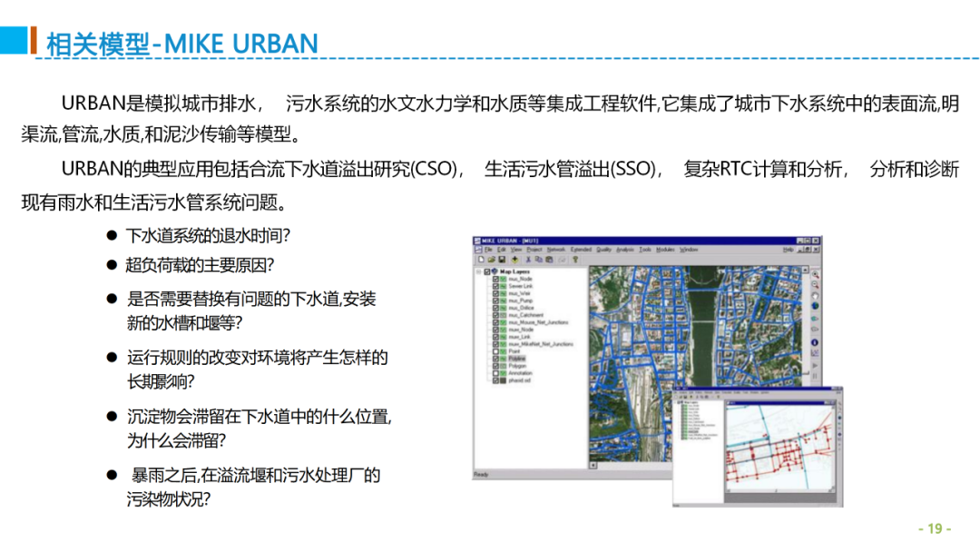Click the phasid.sid raster layer symbol
Viewport: 980px width, 552px height.
[x=503, y=380]
